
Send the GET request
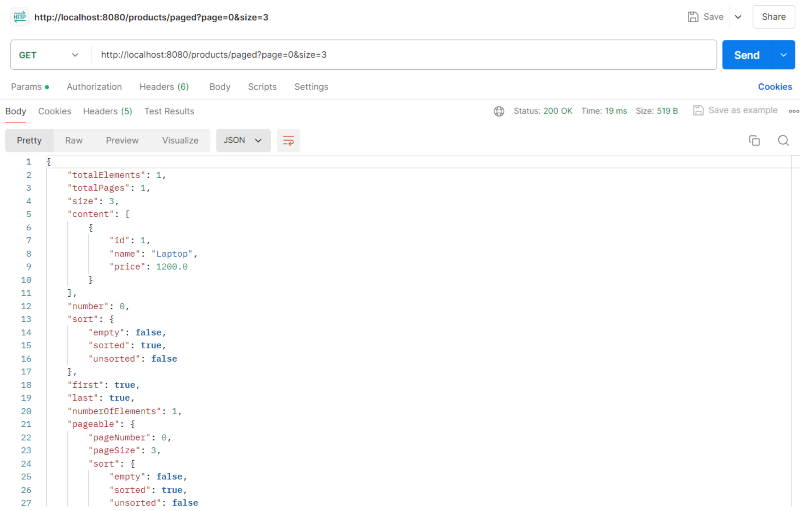pos(746,55)
